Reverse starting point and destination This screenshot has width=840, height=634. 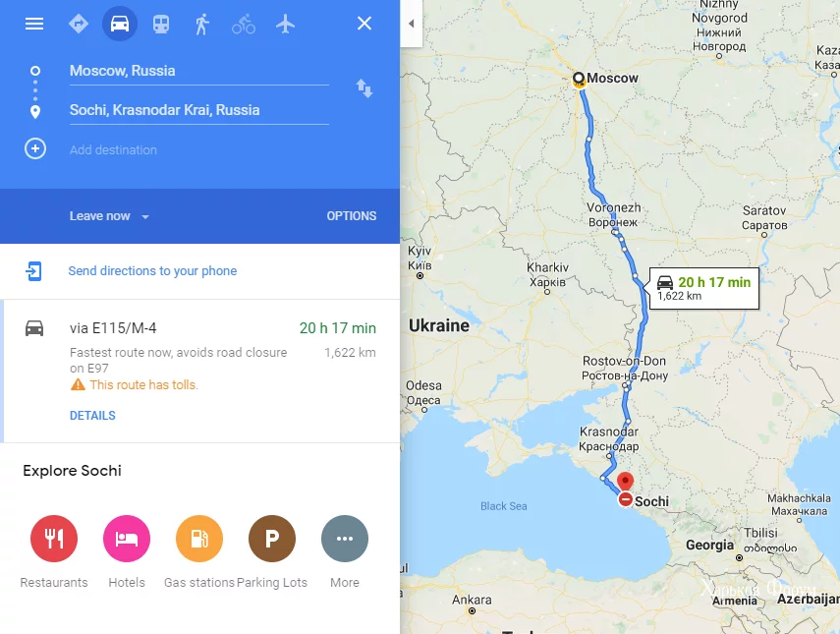(364, 88)
